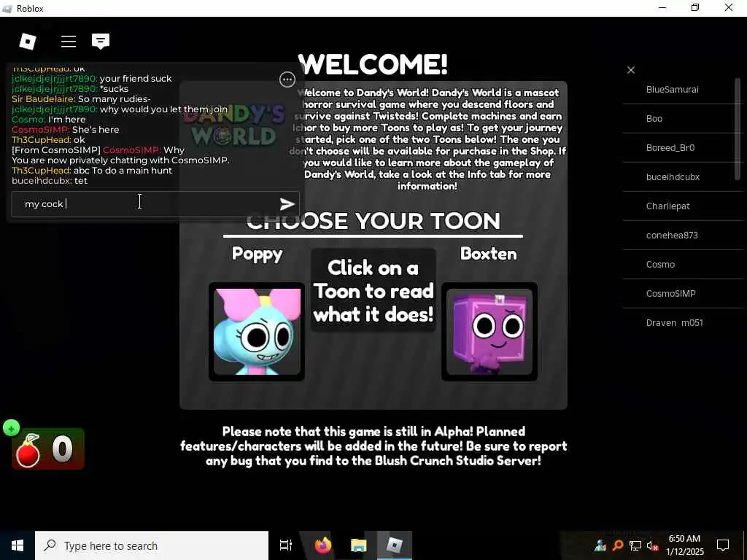Viewport: 747px width, 560px height.
Task: Restore down the Roblox window
Action: click(695, 8)
